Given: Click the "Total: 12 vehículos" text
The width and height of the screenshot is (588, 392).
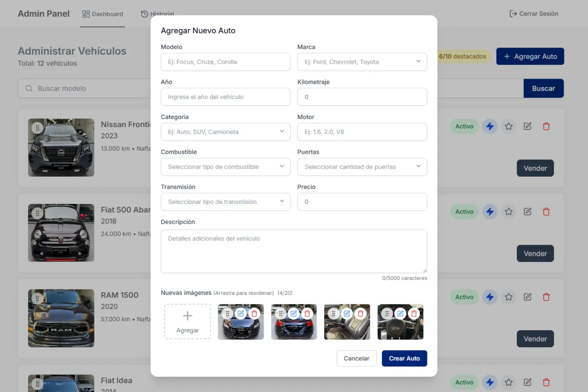Looking at the screenshot, I should point(47,63).
